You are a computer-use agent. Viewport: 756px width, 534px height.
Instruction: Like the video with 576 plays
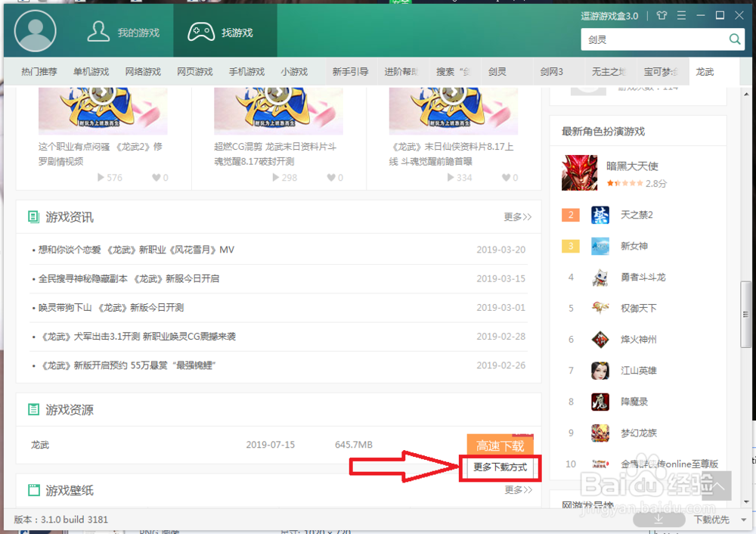click(156, 177)
